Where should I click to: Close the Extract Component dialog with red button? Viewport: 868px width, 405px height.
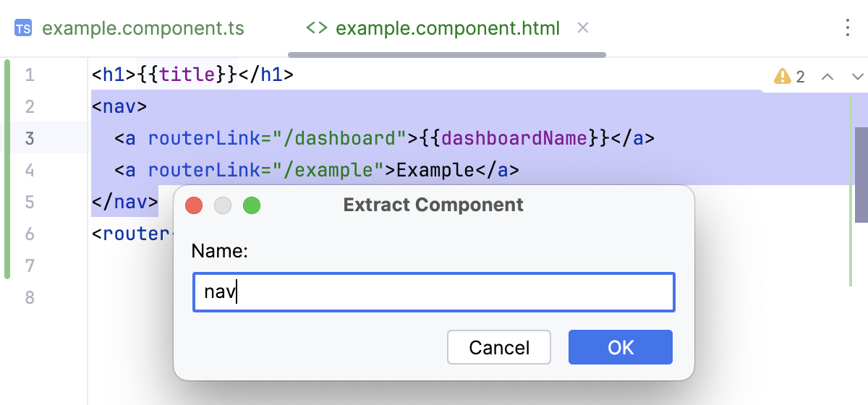click(x=194, y=206)
